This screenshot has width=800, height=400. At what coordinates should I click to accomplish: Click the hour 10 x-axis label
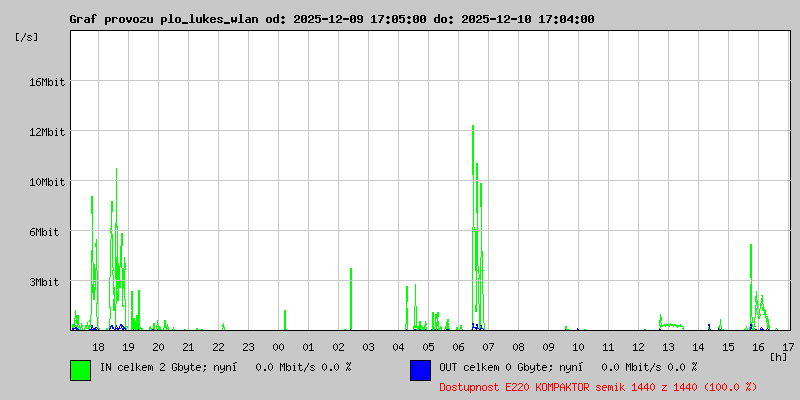tap(578, 347)
